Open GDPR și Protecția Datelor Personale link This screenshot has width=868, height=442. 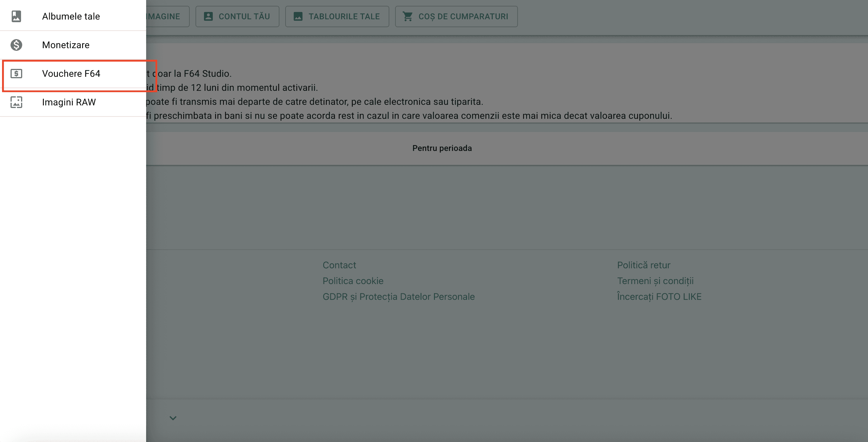(x=399, y=297)
